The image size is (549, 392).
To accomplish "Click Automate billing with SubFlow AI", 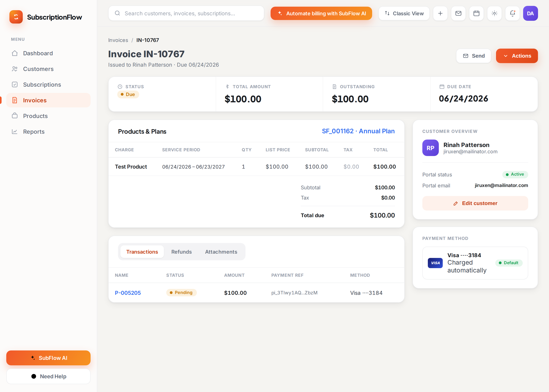I will coord(321,14).
